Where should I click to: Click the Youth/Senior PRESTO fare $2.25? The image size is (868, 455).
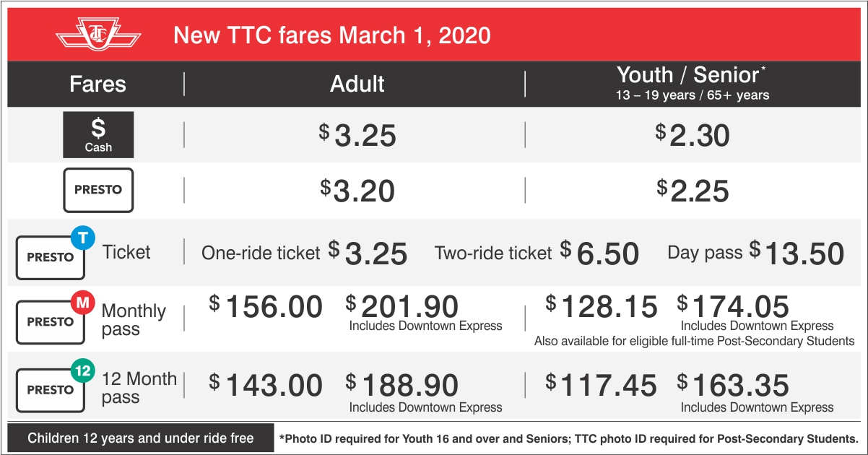coord(693,191)
